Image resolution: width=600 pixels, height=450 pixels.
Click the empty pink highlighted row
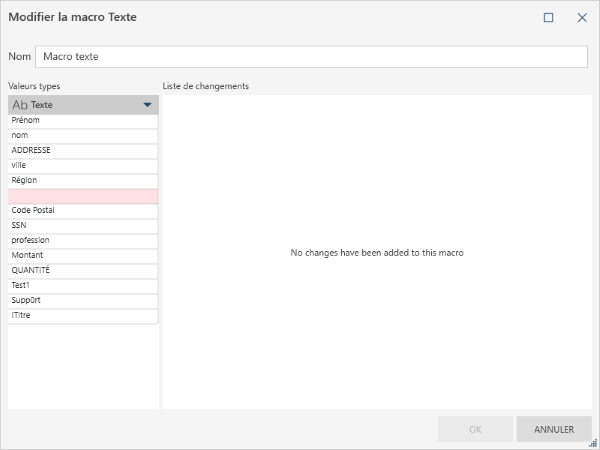[x=83, y=196]
